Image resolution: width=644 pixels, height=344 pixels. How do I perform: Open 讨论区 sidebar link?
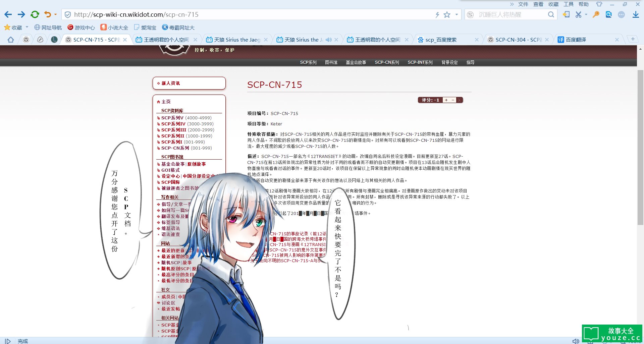(x=168, y=303)
